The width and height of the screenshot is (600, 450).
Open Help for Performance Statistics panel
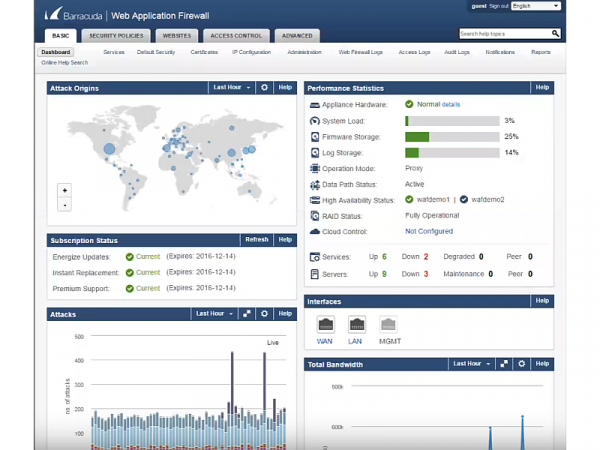[x=542, y=88]
